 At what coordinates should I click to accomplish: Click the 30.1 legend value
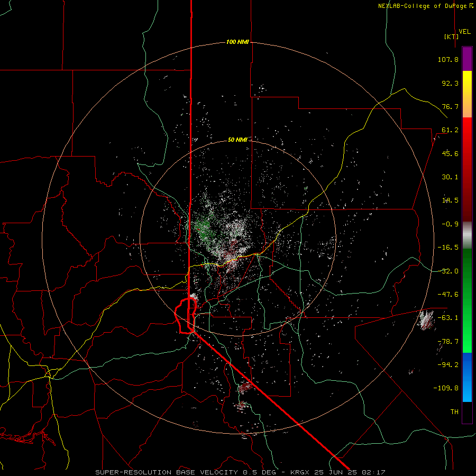tap(450, 177)
